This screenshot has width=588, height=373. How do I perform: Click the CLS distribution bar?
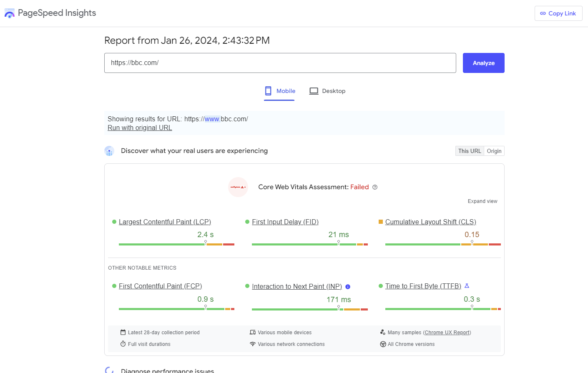tap(443, 244)
